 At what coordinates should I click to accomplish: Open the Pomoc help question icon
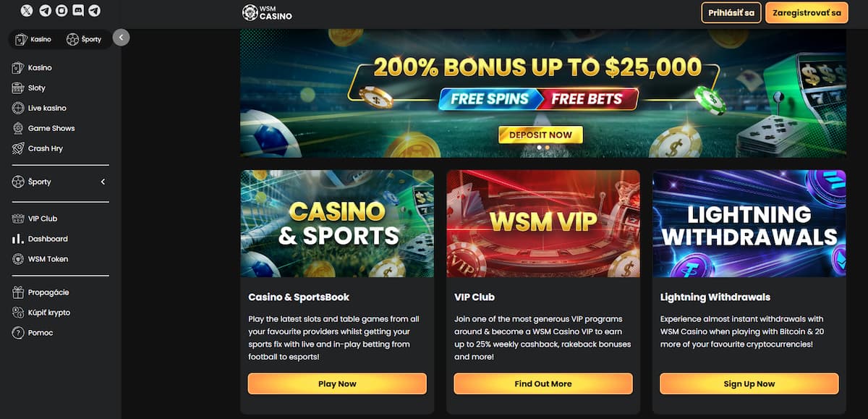point(18,333)
